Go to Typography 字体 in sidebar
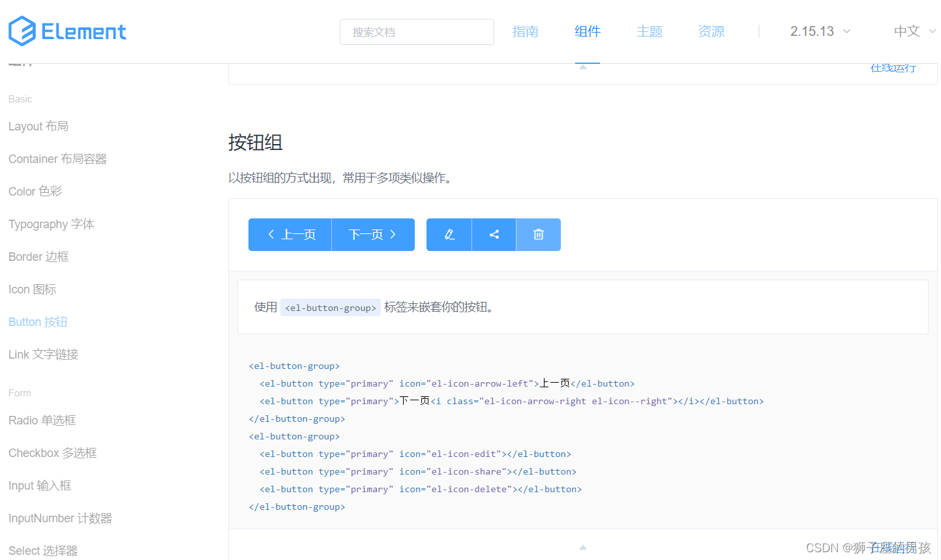941x560 pixels. tap(52, 224)
